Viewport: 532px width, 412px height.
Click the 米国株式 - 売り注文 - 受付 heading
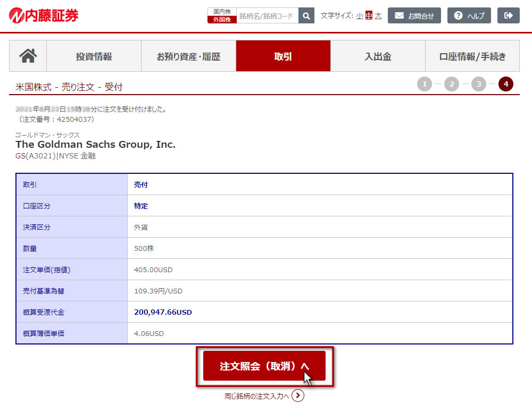(69, 87)
